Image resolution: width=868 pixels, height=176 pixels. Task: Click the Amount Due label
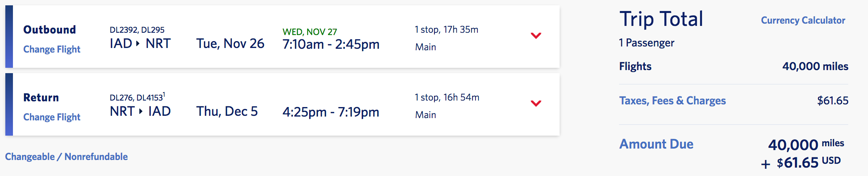(656, 144)
